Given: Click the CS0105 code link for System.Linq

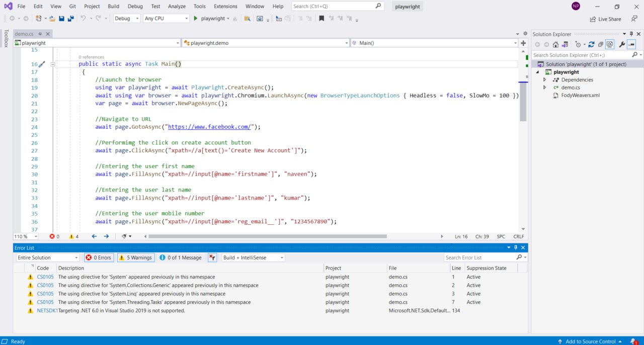Looking at the screenshot, I should [45, 294].
